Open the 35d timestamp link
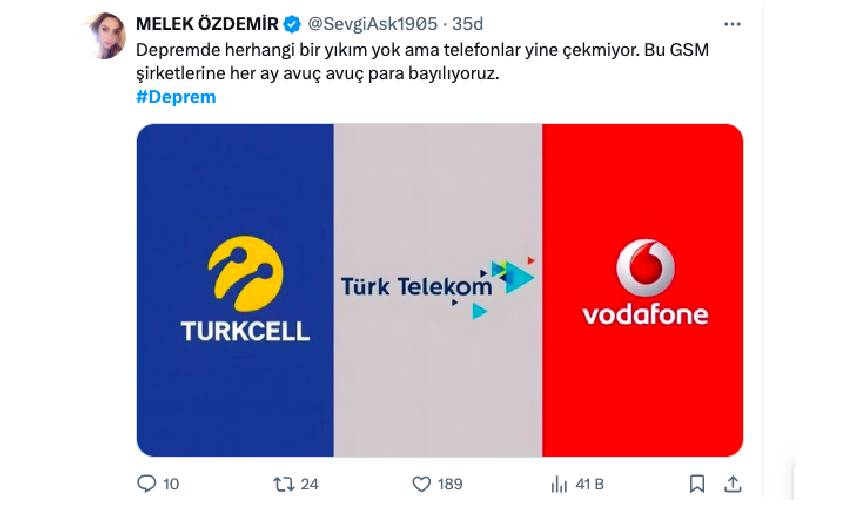This screenshot has width=860, height=505. 467,24
